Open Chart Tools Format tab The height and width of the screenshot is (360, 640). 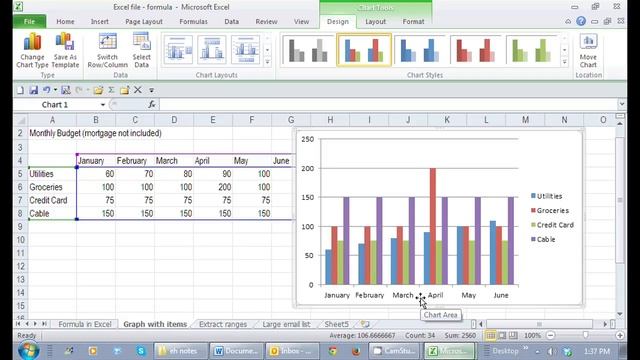coord(413,22)
